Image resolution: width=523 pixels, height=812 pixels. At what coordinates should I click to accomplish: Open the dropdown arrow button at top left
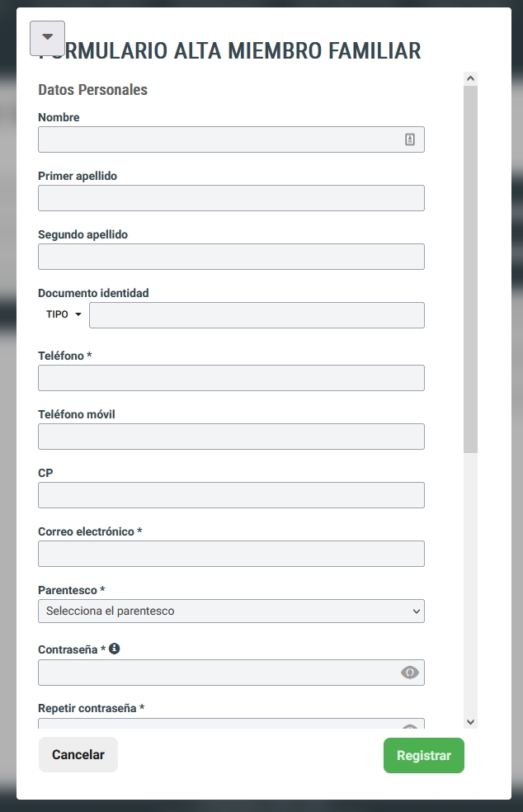48,38
